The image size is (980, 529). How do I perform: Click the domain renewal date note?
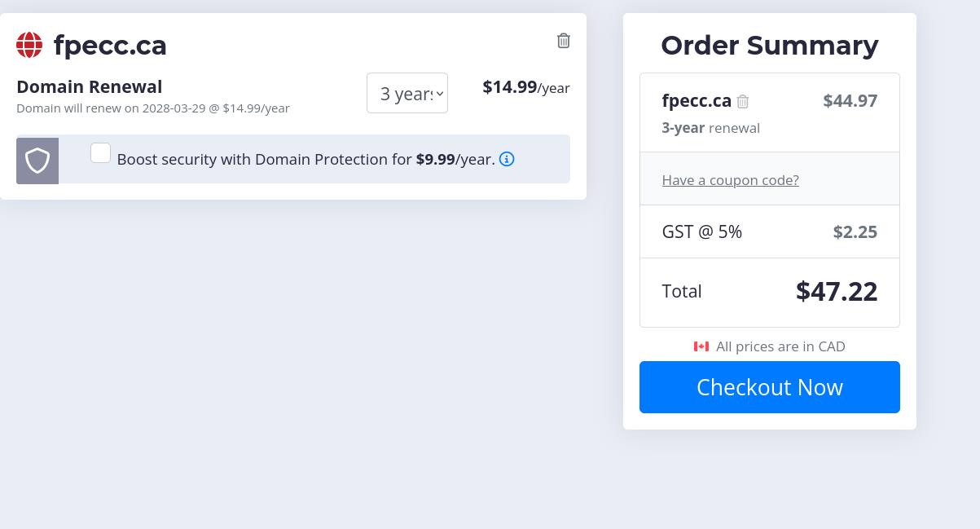point(153,108)
